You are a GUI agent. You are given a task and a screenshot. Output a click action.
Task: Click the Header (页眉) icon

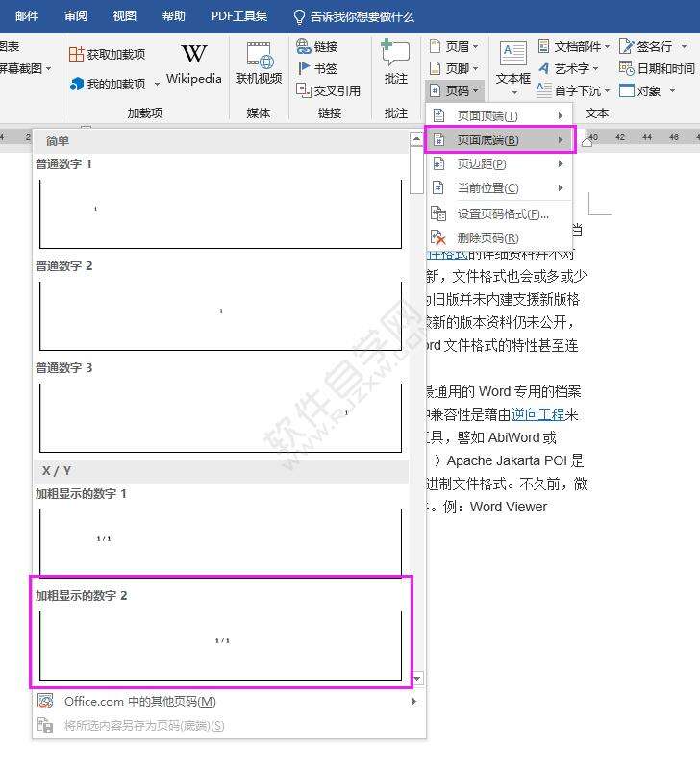click(436, 47)
